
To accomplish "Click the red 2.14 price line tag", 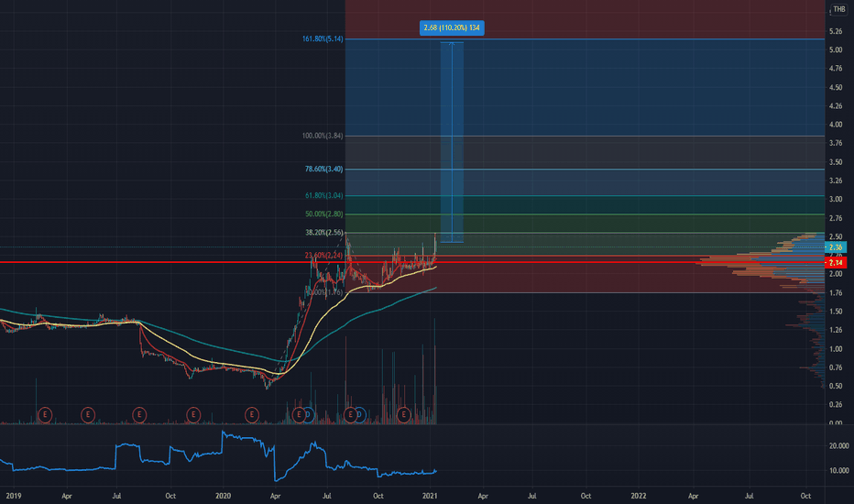I will click(836, 263).
